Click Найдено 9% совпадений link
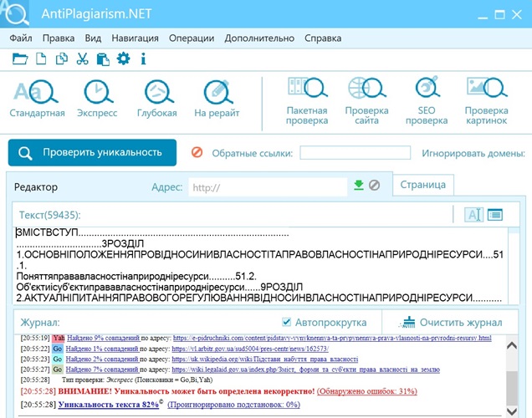Viewport: 532px width, 418px height. point(103,338)
